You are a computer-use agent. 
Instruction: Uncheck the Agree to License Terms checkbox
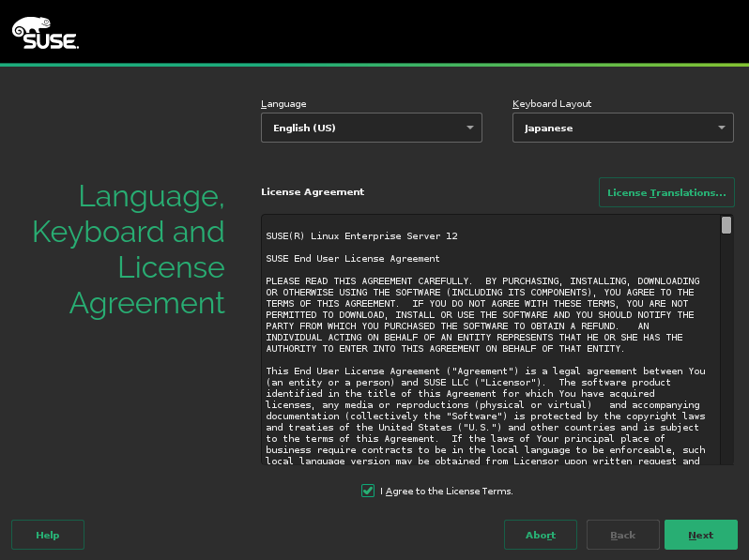pyautogui.click(x=368, y=491)
